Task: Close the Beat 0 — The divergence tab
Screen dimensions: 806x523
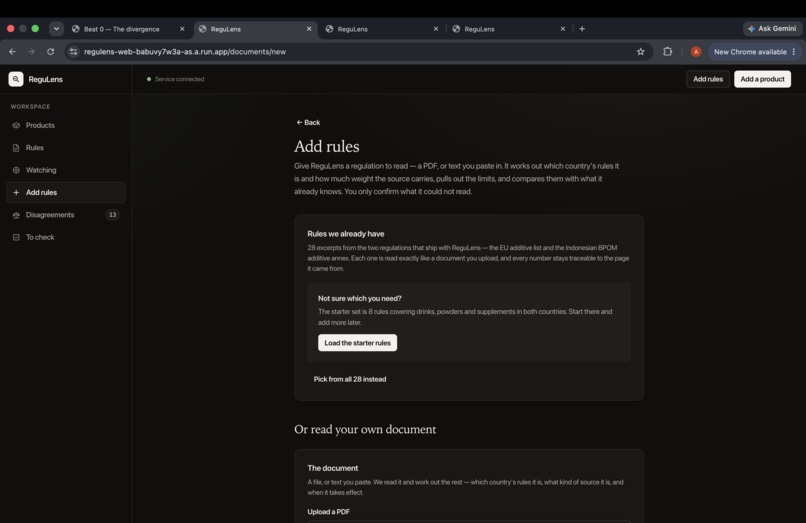Action: tap(182, 29)
